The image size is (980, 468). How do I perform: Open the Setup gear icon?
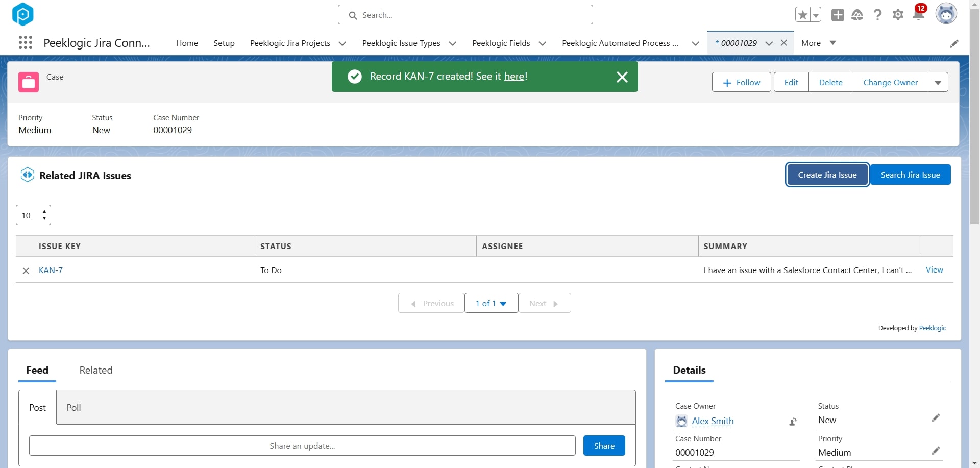click(898, 14)
